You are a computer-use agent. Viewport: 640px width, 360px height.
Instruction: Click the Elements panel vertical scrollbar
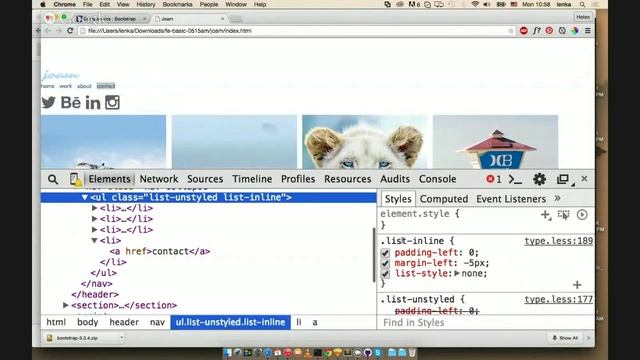click(x=374, y=255)
